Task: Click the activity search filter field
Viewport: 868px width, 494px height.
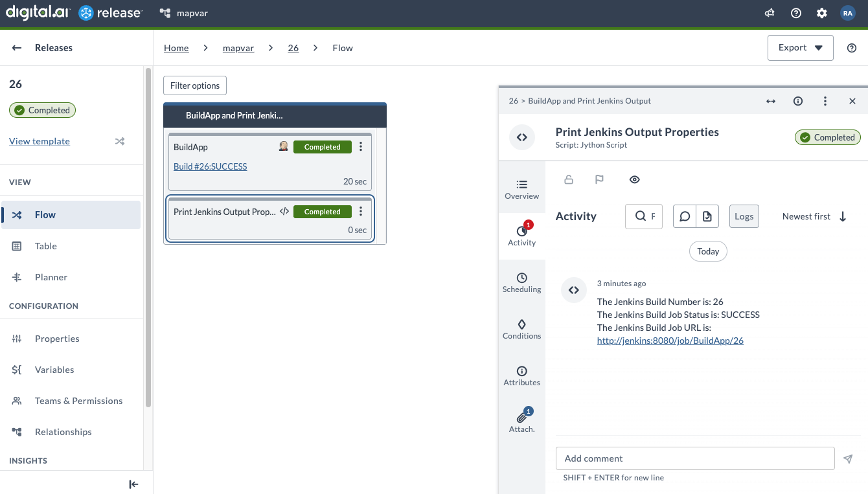Action: (x=644, y=216)
